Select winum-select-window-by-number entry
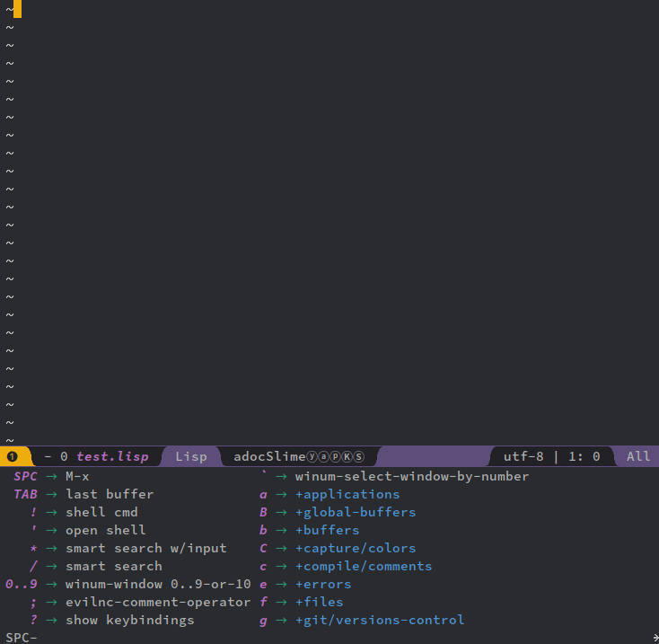659x644 pixels. coord(394,476)
